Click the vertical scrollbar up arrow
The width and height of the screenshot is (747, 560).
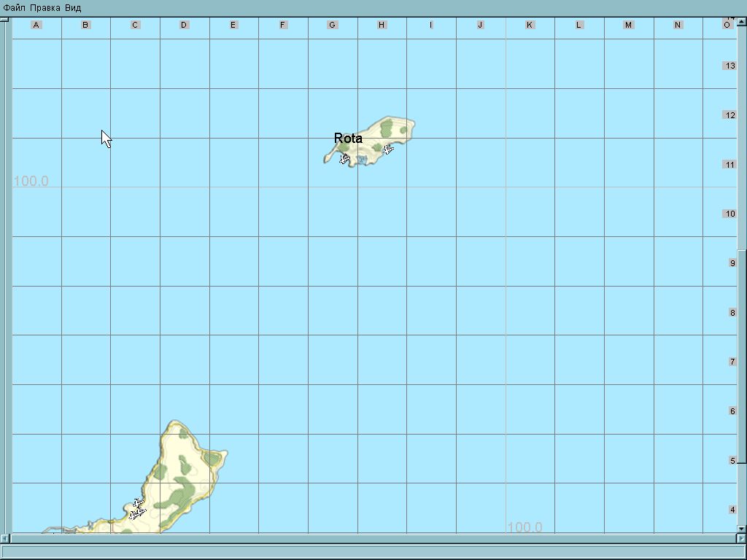[x=742, y=21]
